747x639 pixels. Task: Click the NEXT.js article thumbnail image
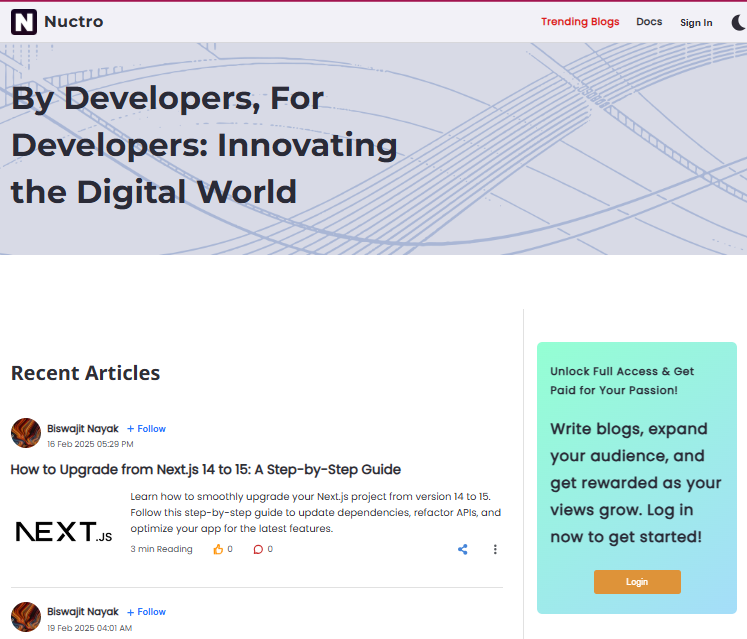[x=64, y=532]
